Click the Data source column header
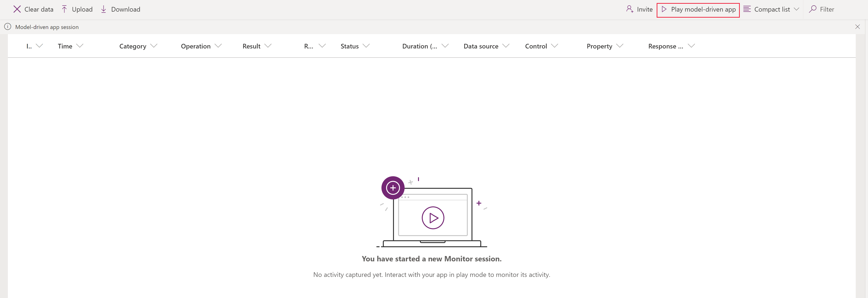Image resolution: width=868 pixels, height=298 pixels. coord(482,45)
